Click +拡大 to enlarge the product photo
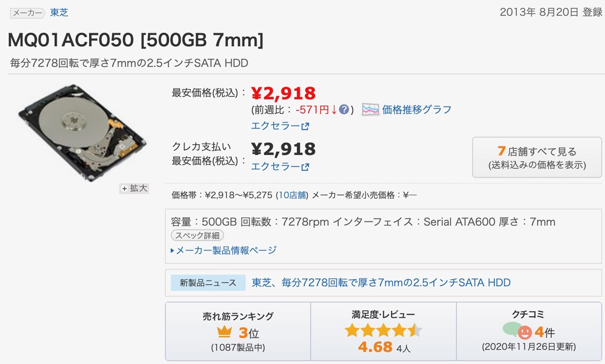This screenshot has height=364, width=605. pos(134,188)
